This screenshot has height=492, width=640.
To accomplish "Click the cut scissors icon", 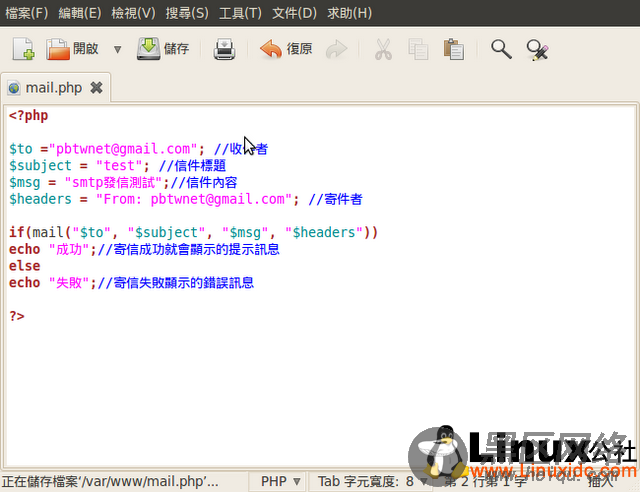I will [x=383, y=49].
